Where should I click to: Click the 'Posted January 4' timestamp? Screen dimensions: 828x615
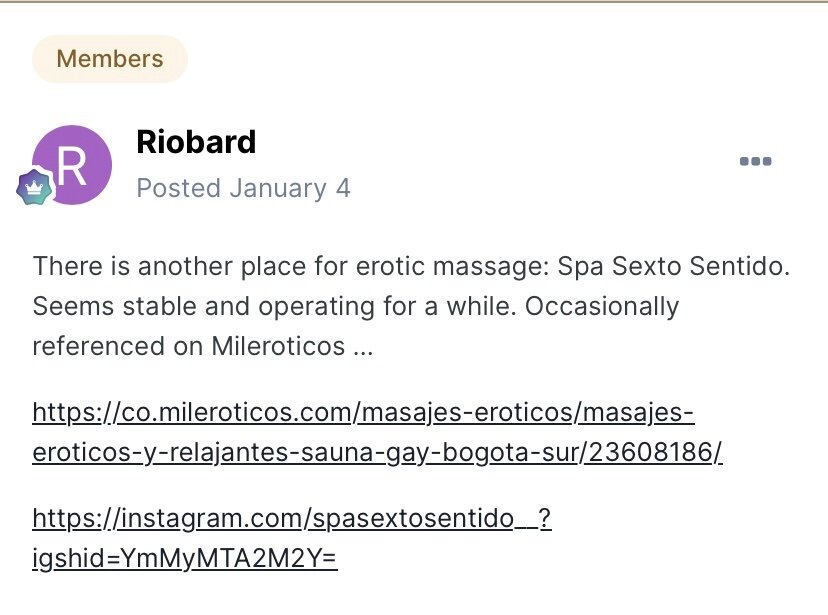pyautogui.click(x=243, y=188)
